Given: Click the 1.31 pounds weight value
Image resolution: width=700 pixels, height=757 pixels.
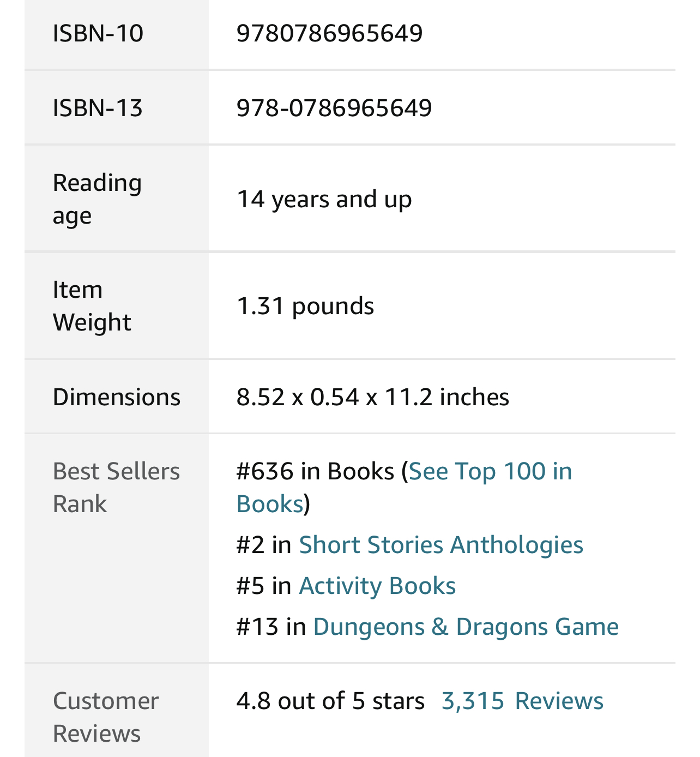Looking at the screenshot, I should 305,306.
